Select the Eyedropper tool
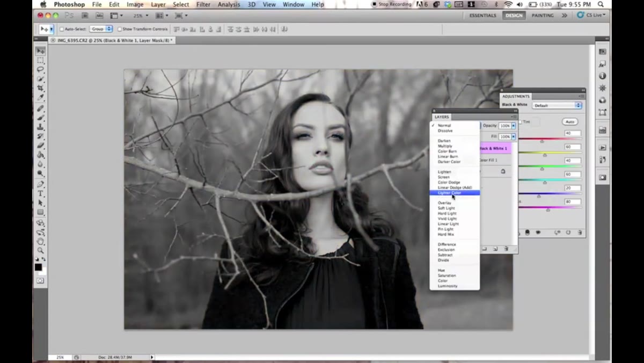The width and height of the screenshot is (644, 363). click(41, 97)
